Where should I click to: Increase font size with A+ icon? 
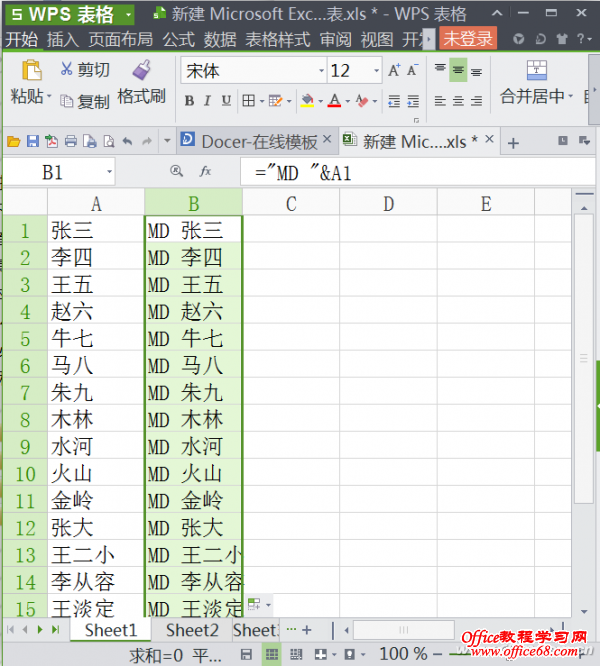[x=394, y=70]
